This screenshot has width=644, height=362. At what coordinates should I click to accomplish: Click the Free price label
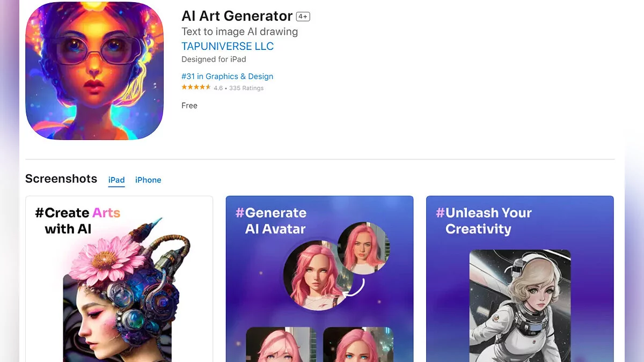[189, 106]
